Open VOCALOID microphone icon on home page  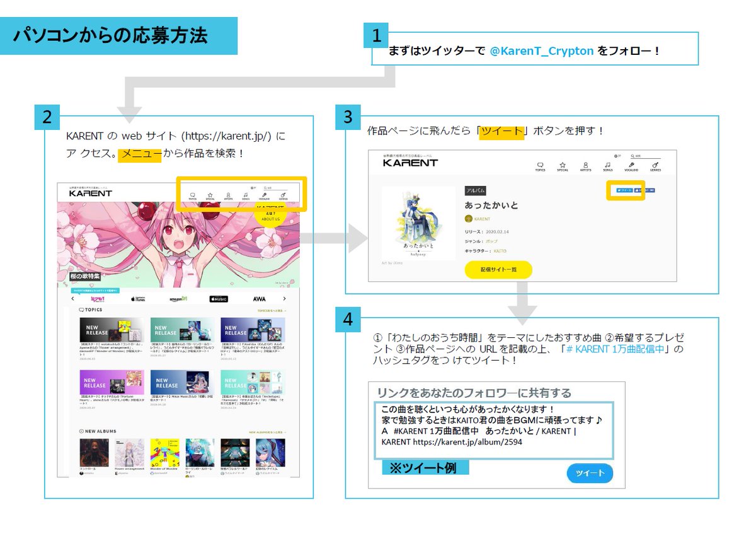click(x=265, y=196)
